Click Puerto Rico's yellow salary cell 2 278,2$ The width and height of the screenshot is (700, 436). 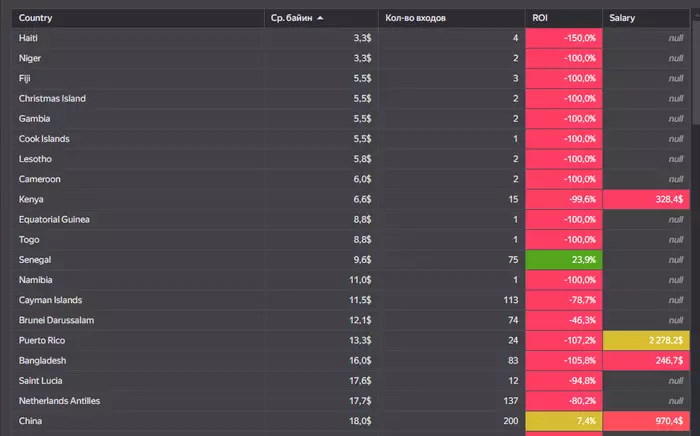pyautogui.click(x=646, y=340)
